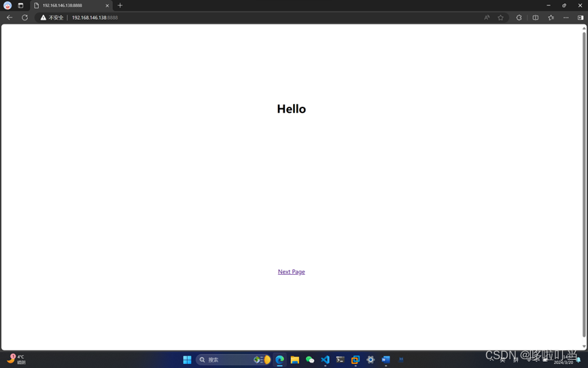Open Microsoft Edge from the taskbar
Screen dimensions: 588x368
(x=280, y=360)
